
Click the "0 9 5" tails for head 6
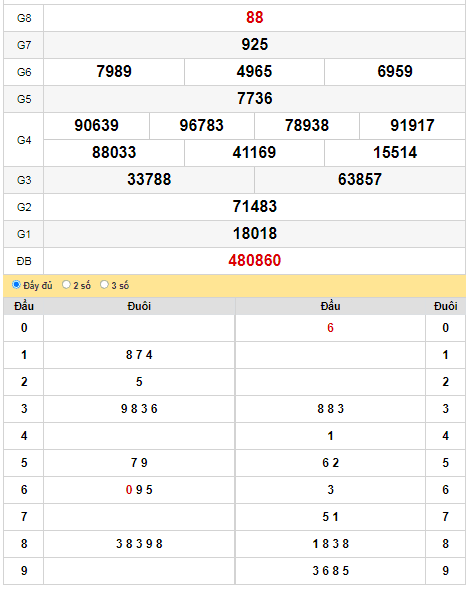click(139, 490)
